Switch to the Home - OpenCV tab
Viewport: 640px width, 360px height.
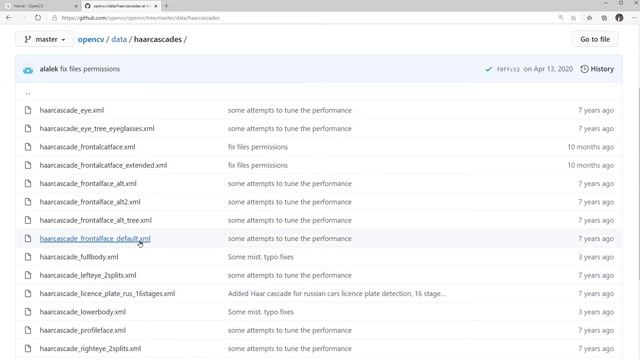[x=40, y=6]
